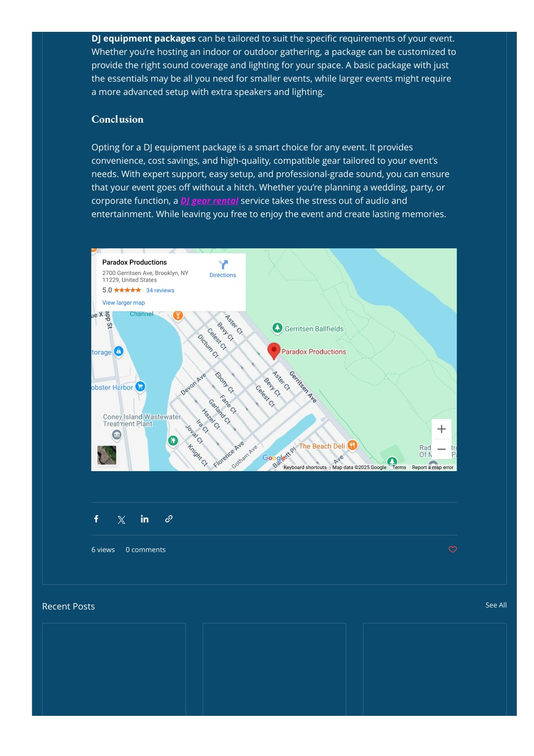Share the post via Facebook icon
Screen dimensions: 534x756
pos(96,519)
